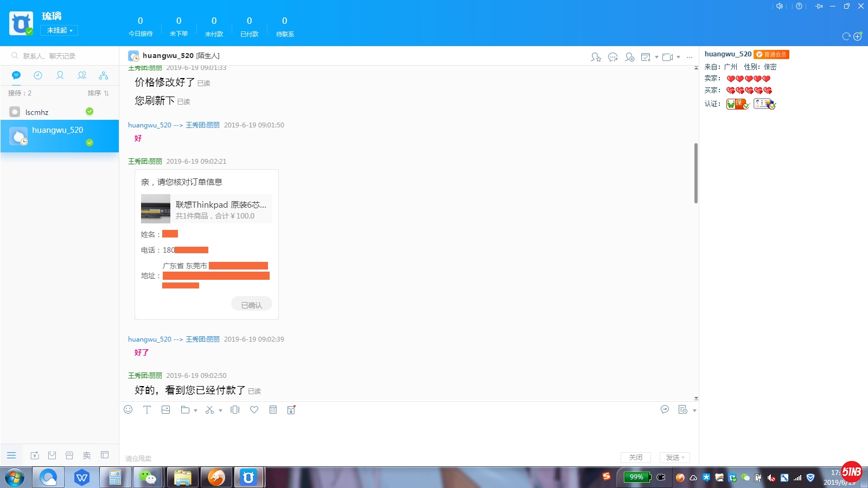Toggle the pin window on top icon

pyautogui.click(x=819, y=6)
